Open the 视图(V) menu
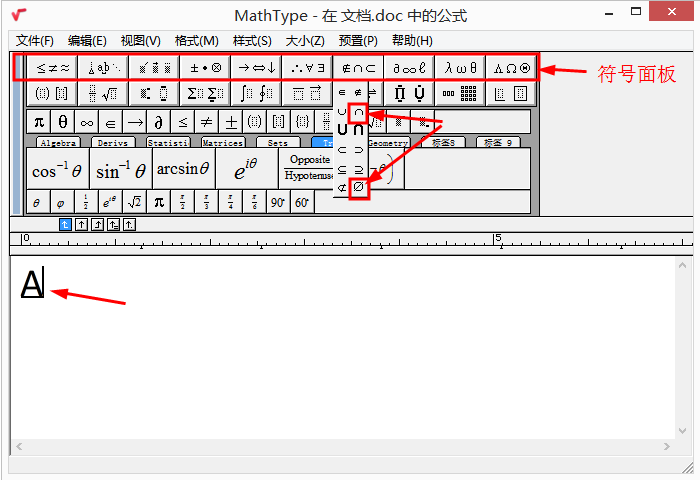This screenshot has height=480, width=700. tap(141, 41)
